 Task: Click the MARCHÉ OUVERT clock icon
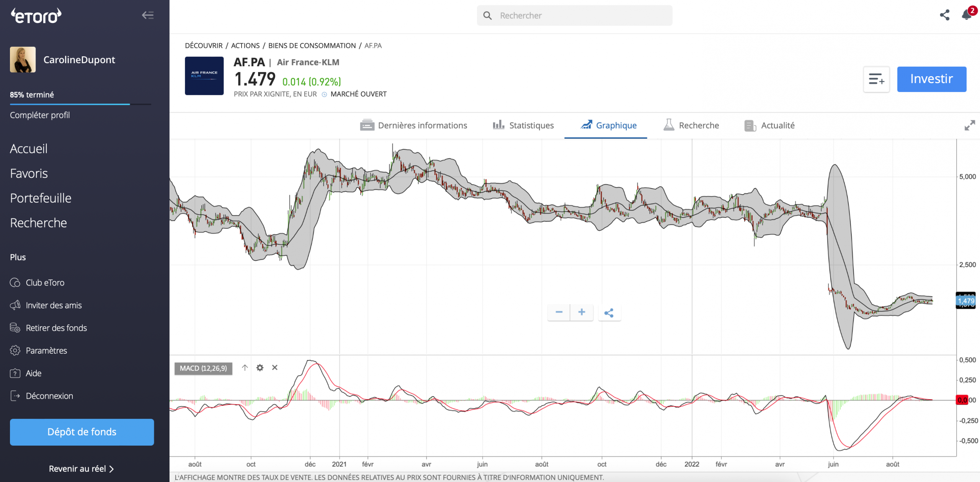(324, 95)
